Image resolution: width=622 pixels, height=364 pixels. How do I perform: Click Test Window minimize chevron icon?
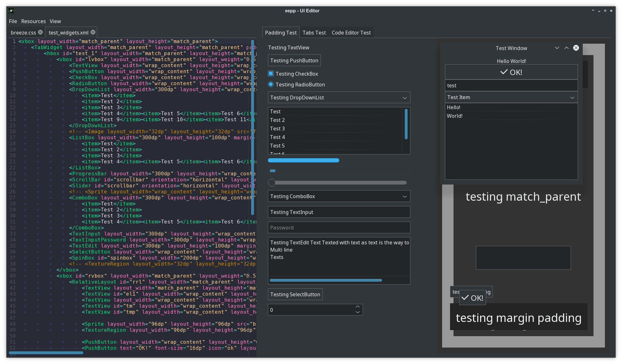point(557,48)
